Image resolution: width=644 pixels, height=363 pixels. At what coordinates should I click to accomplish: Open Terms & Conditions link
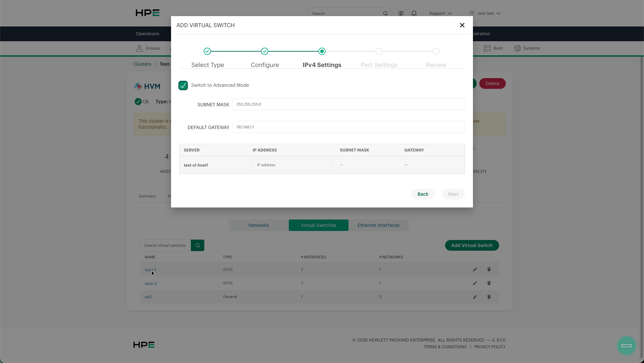point(445,347)
